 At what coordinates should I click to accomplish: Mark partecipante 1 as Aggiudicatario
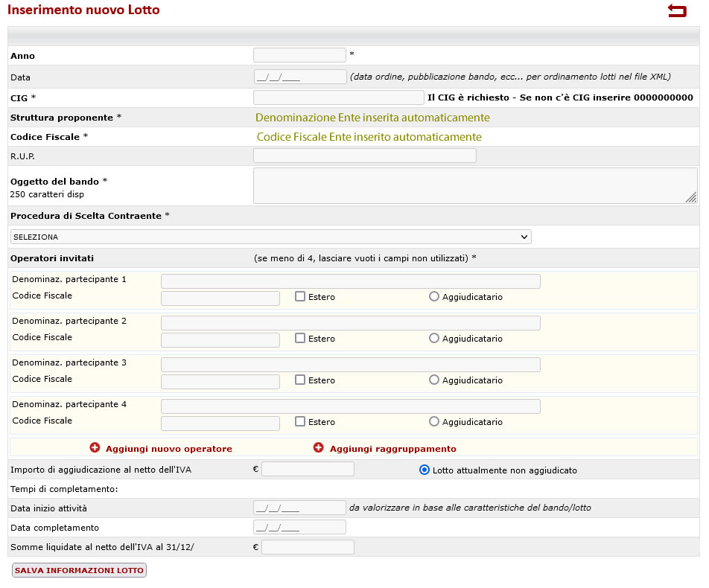434,296
